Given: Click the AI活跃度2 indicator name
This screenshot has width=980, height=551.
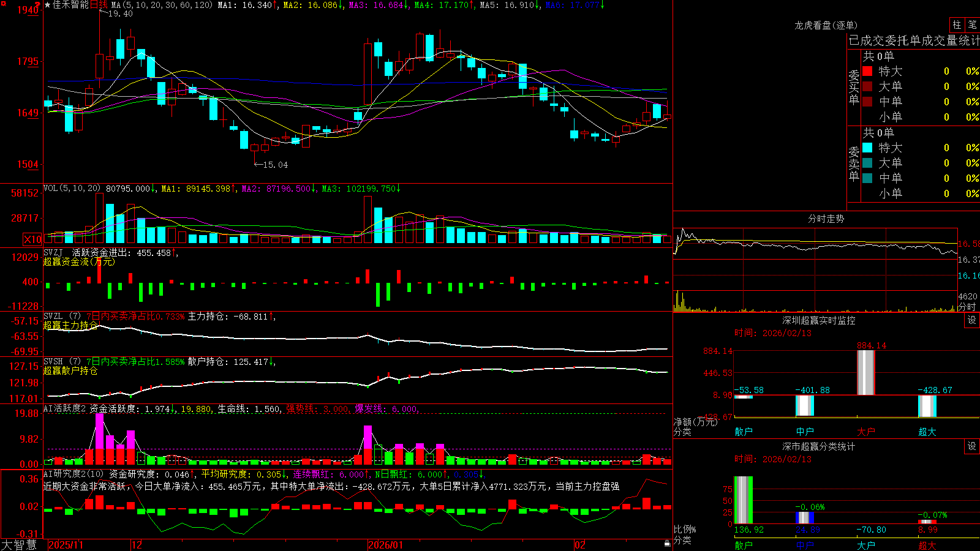Looking at the screenshot, I should pos(65,409).
